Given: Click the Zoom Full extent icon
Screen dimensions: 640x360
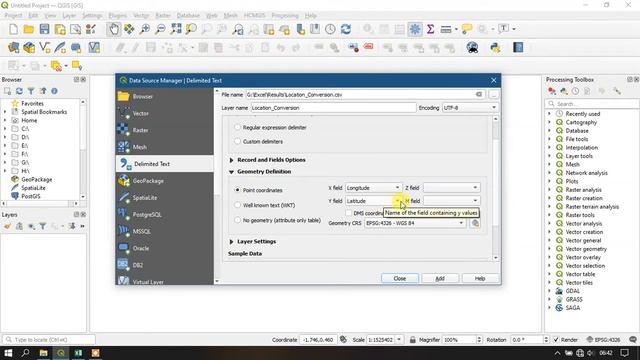Looking at the screenshot, I should [176, 29].
